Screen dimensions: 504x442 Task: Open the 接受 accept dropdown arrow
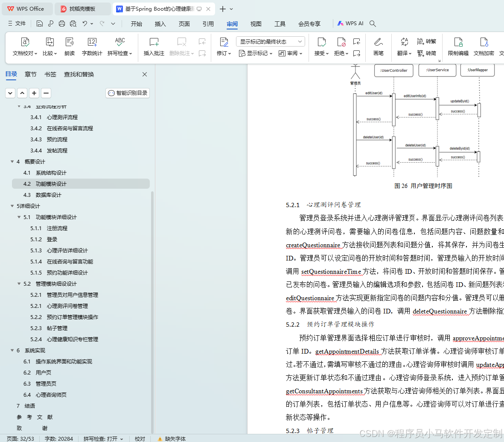point(326,53)
